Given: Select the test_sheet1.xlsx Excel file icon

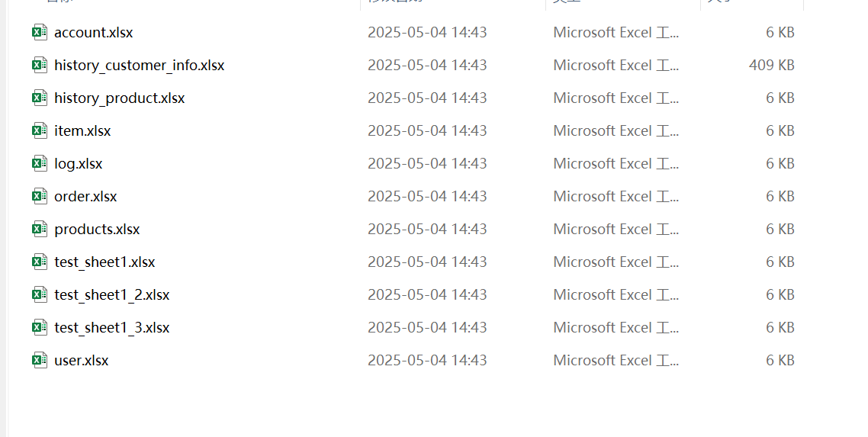Looking at the screenshot, I should pos(40,262).
